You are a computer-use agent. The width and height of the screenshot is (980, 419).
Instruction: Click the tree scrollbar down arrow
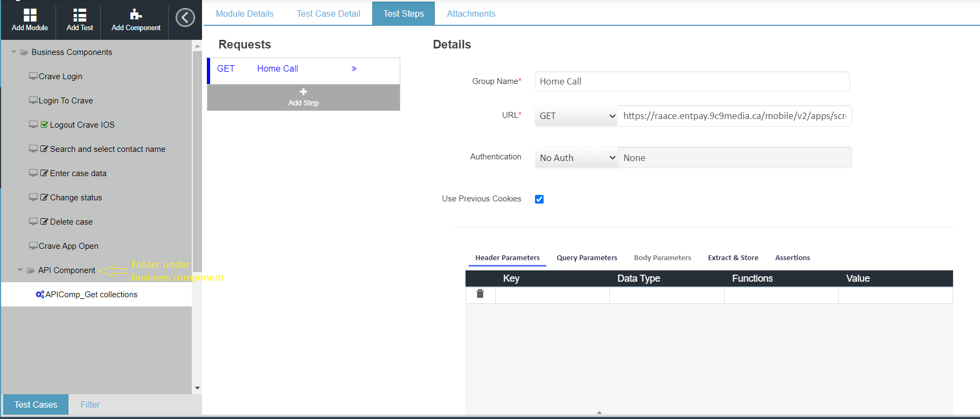[x=197, y=388]
